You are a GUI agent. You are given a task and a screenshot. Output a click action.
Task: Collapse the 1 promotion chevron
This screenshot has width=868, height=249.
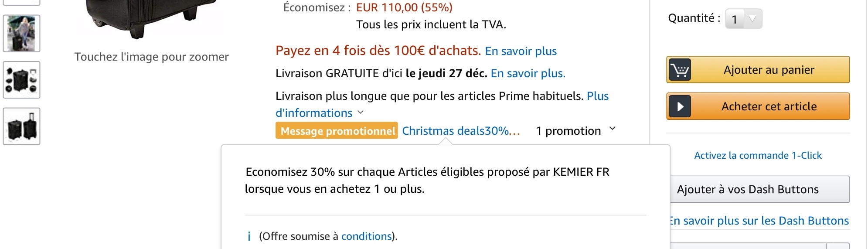click(x=613, y=129)
